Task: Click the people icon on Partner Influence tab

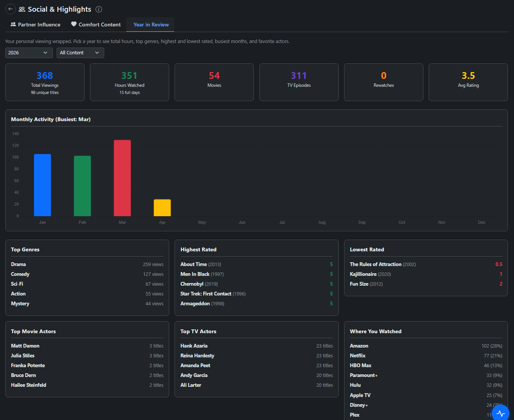Action: (x=13, y=24)
